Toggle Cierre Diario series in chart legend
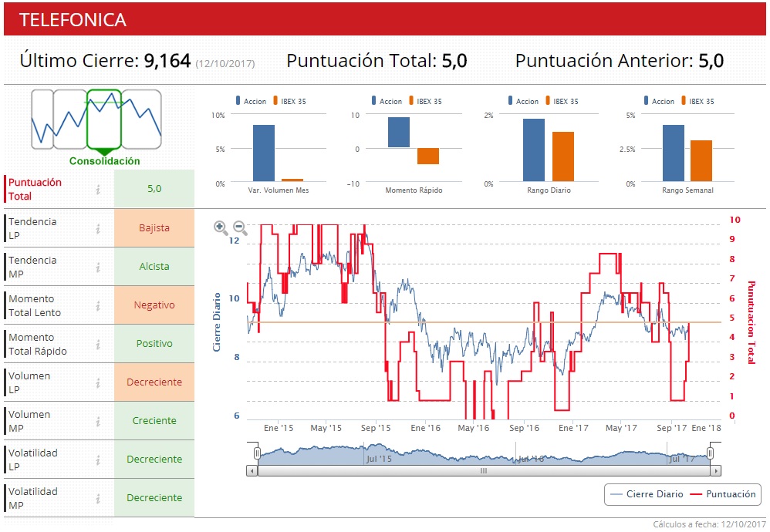Viewport: 770px width, 532px height. pyautogui.click(x=647, y=494)
